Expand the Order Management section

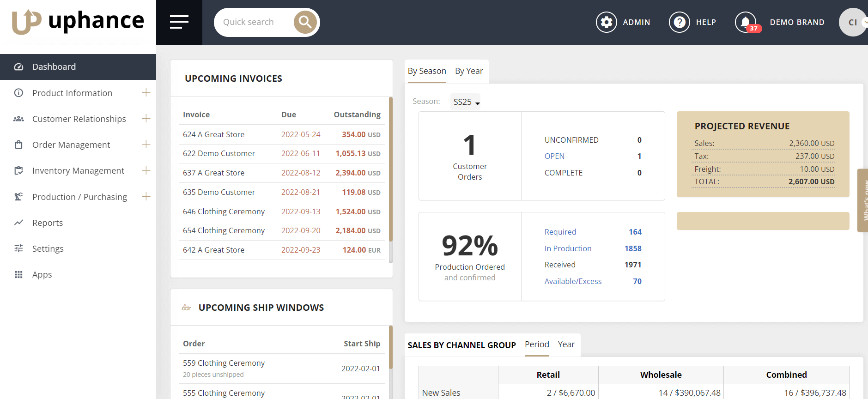tap(146, 145)
